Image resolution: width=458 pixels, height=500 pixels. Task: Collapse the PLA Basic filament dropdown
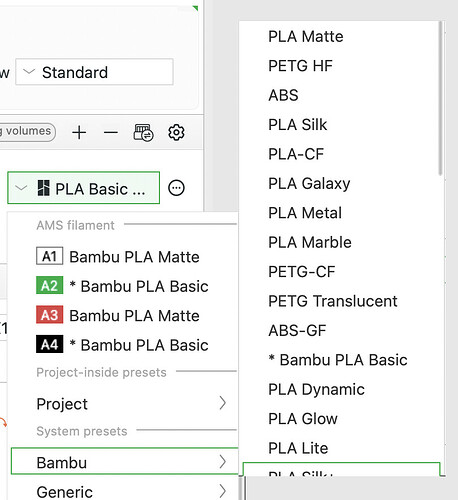click(x=83, y=188)
